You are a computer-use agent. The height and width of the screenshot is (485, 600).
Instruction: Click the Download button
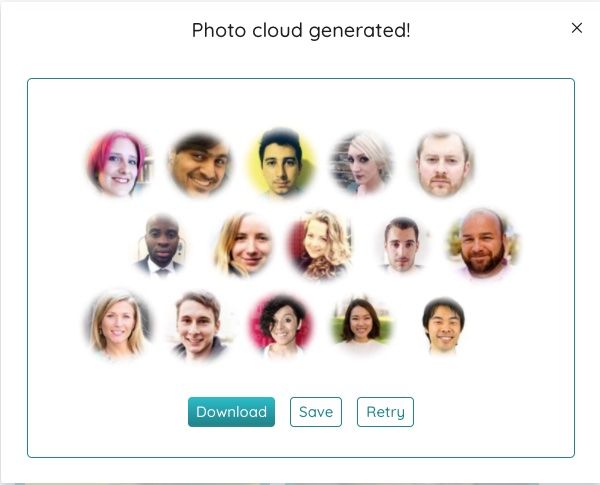[231, 412]
